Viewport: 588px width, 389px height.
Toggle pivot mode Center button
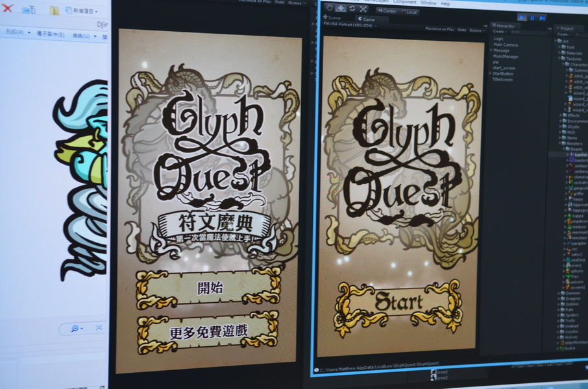click(x=388, y=11)
